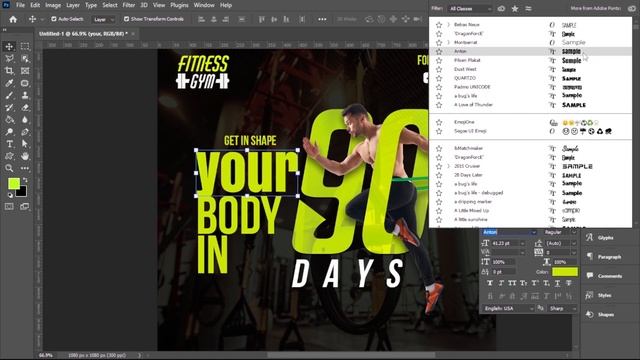Select the Eyedropper tool
This screenshot has width=640, height=360.
pos(9,83)
